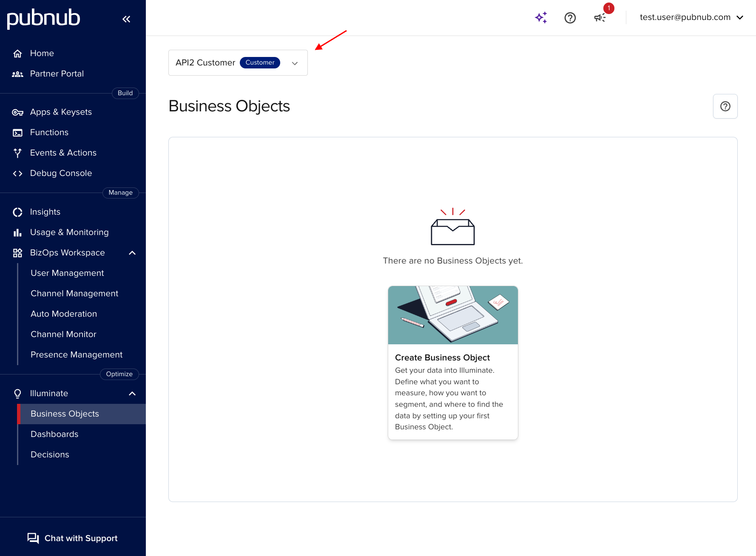Select the Functions terminal icon
The width and height of the screenshot is (756, 556).
coord(17,132)
